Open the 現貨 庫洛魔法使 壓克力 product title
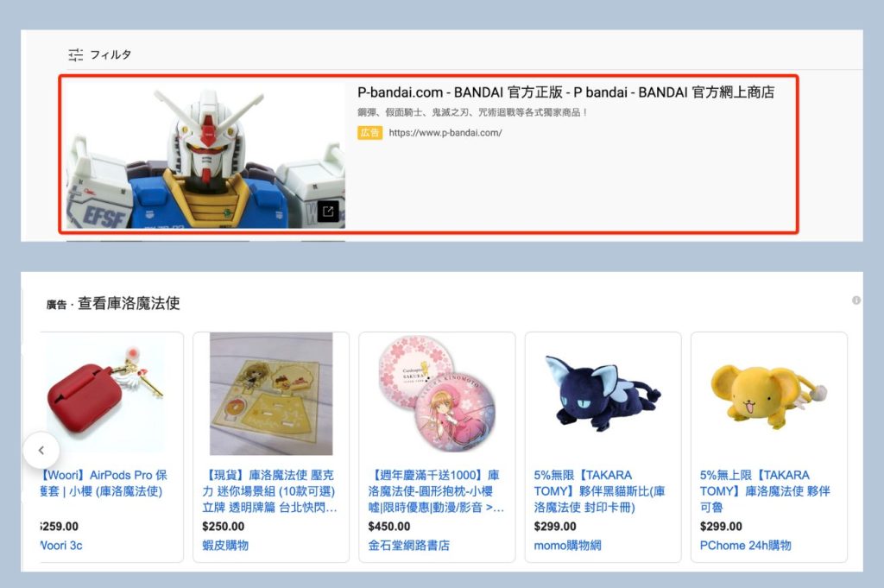 pyautogui.click(x=269, y=491)
